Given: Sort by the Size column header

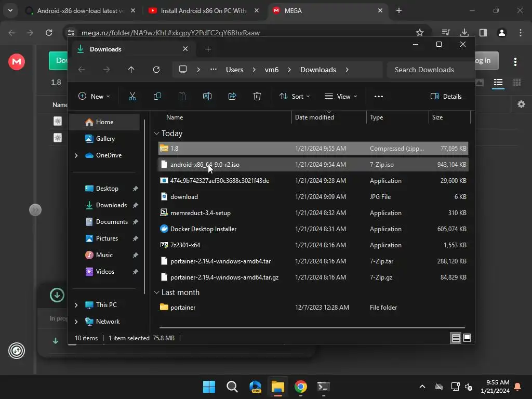Looking at the screenshot, I should tap(449, 117).
